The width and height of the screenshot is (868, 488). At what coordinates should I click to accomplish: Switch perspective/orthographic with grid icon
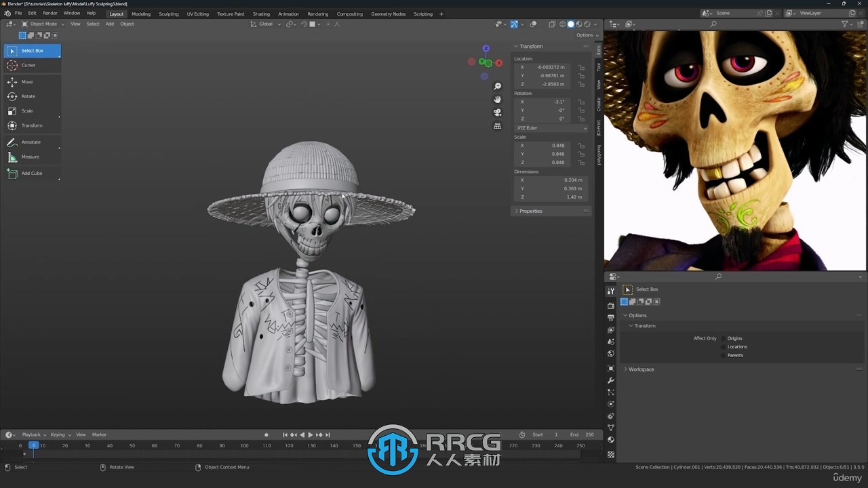[498, 126]
